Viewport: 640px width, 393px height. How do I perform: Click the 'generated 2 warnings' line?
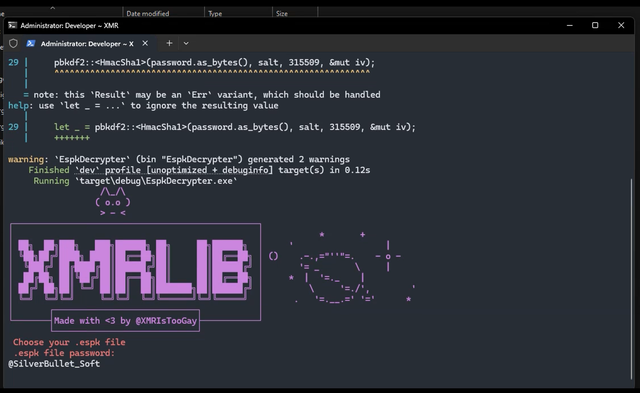coord(179,159)
